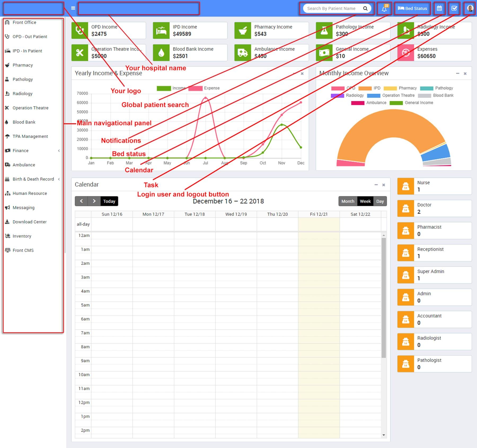This screenshot has height=448, width=477.
Task: Collapse the Yearly Income & Expense panel
Action: (294, 73)
